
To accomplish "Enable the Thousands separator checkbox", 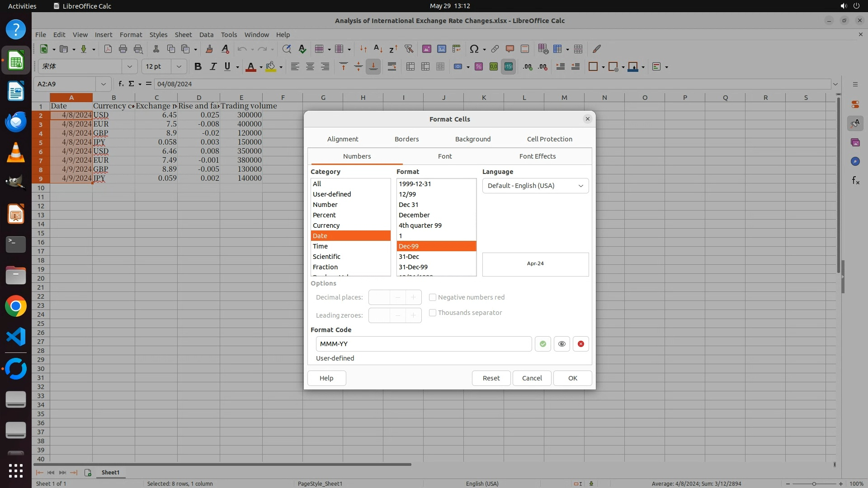I will pyautogui.click(x=433, y=313).
